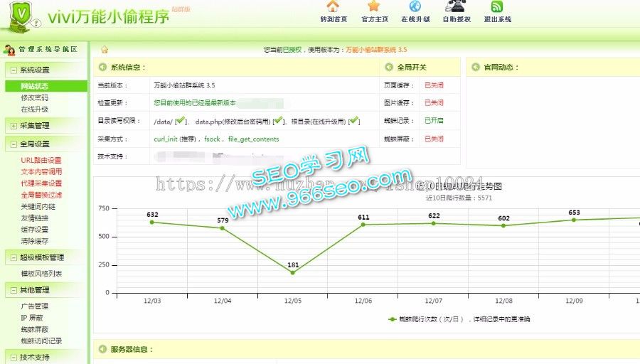Image resolution: width=640 pixels, height=364 pixels.
Task: Open 在线升级 in the sidebar menu
Action: [x=35, y=109]
